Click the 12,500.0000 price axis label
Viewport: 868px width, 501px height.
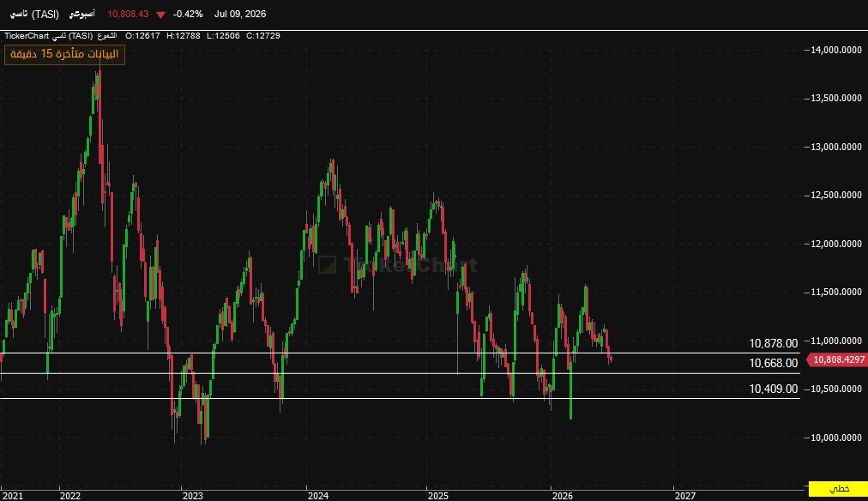point(836,195)
